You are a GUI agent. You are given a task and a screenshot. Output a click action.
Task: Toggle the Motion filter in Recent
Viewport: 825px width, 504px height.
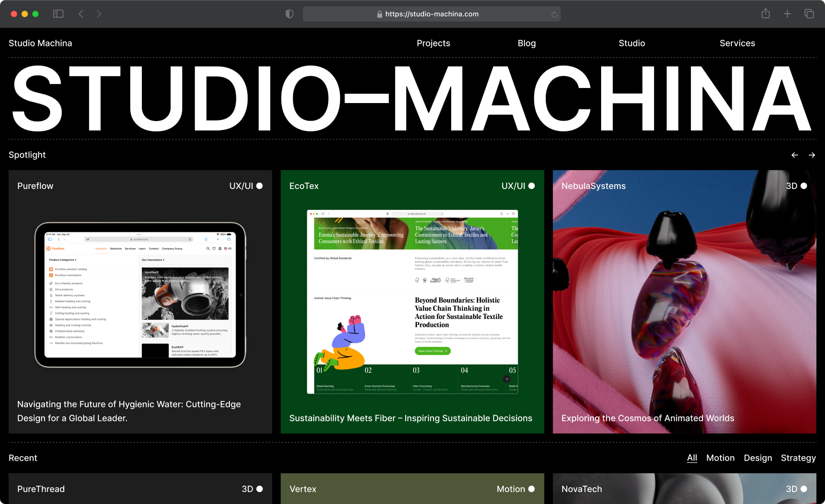(x=721, y=458)
